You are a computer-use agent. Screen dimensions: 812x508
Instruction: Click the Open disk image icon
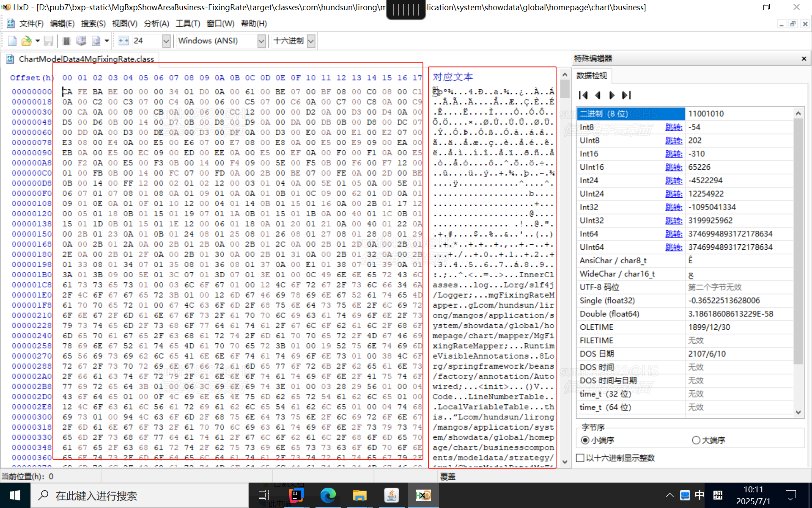point(96,41)
